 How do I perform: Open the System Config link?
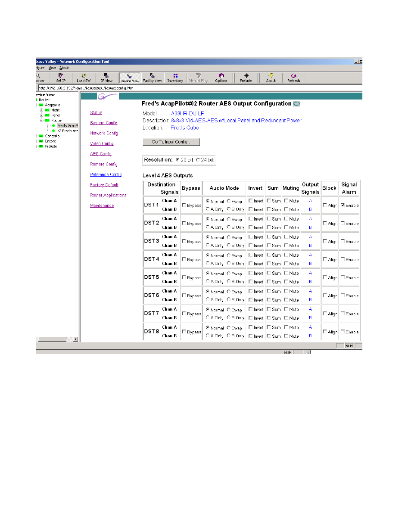click(104, 123)
